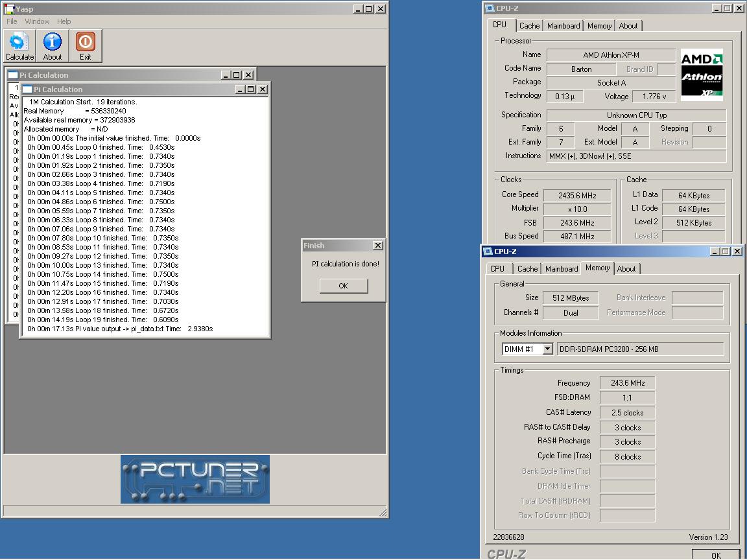Open the Window menu in Yasp
Viewport: 747px width, 560px height.
coord(37,21)
